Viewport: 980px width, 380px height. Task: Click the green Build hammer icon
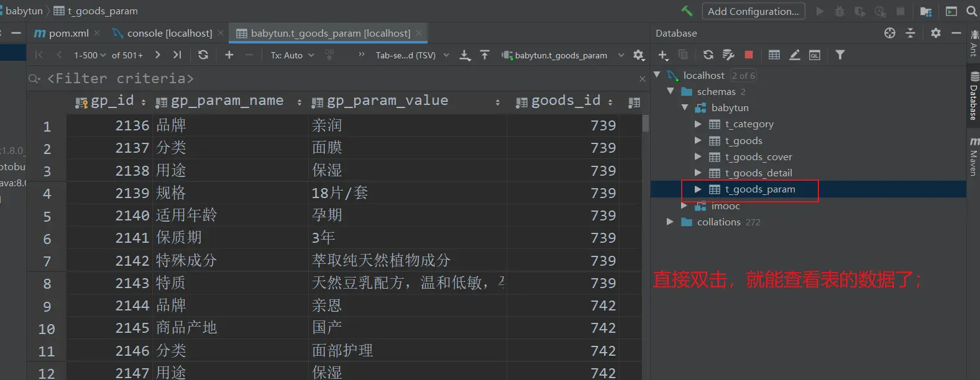coord(687,11)
